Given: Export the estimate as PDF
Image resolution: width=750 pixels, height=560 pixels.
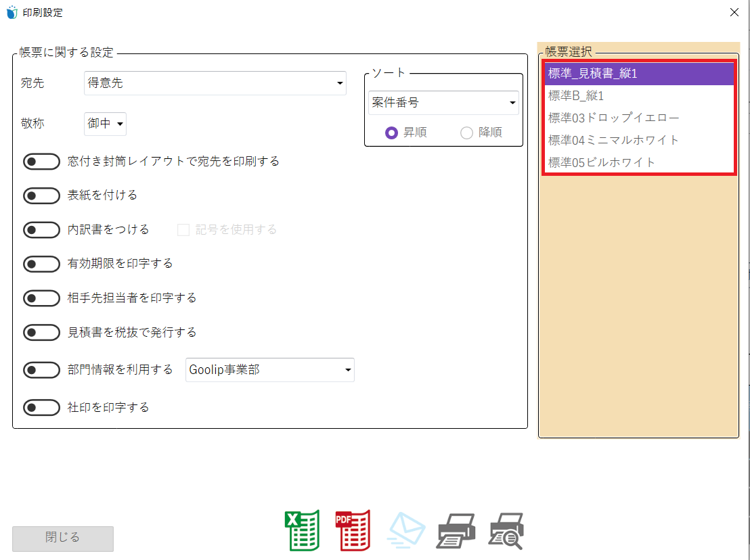Looking at the screenshot, I should click(x=353, y=531).
